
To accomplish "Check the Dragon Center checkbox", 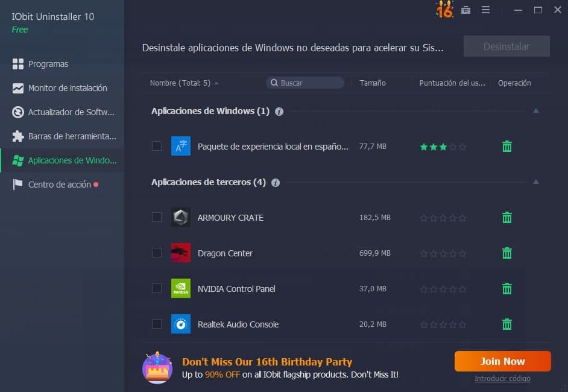I will pos(157,253).
